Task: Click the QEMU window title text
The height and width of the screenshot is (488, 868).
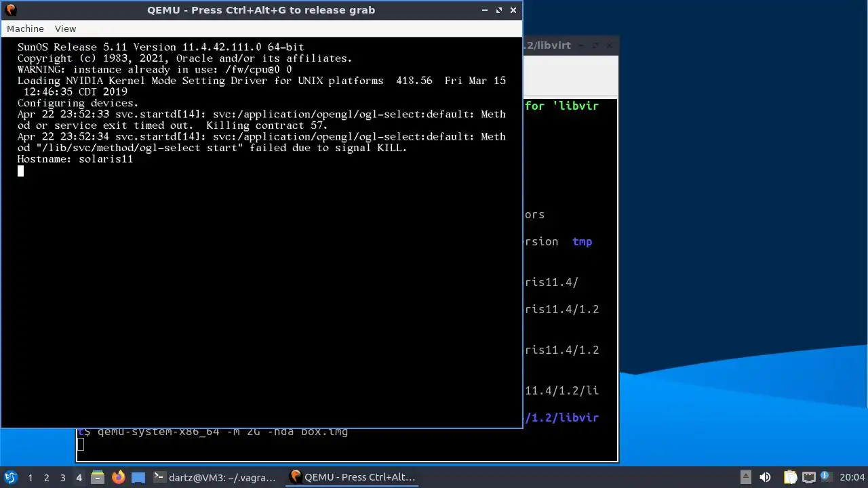Action: 261,10
